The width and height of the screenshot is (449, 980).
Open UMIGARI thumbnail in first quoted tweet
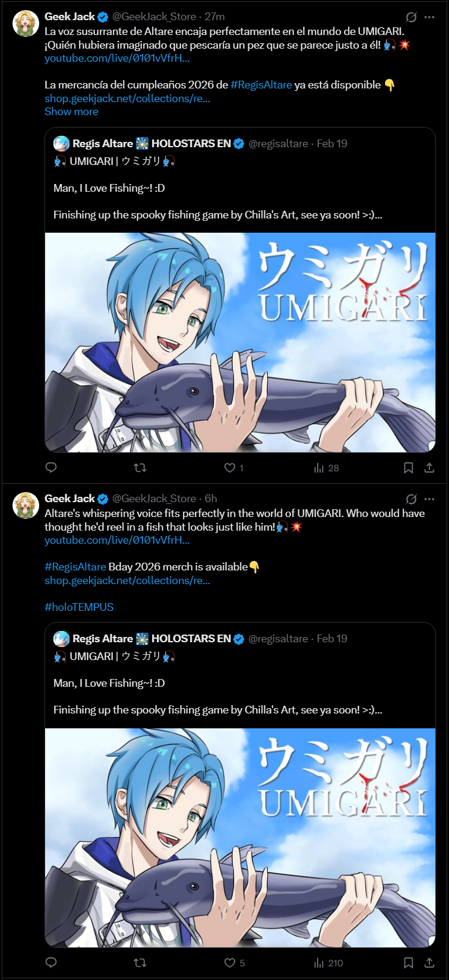tap(240, 342)
